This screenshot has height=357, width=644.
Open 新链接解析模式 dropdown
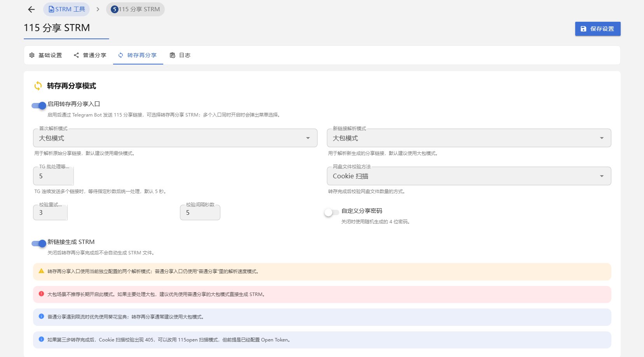pos(469,138)
